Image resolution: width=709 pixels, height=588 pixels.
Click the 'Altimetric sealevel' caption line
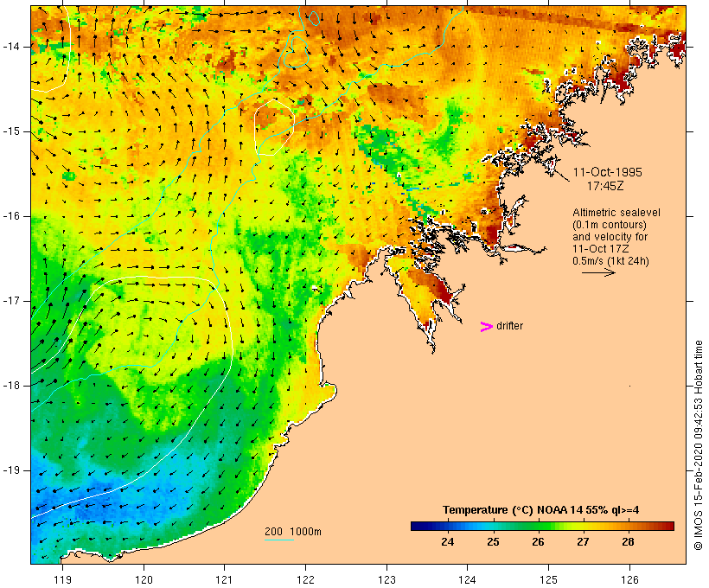pos(616,213)
